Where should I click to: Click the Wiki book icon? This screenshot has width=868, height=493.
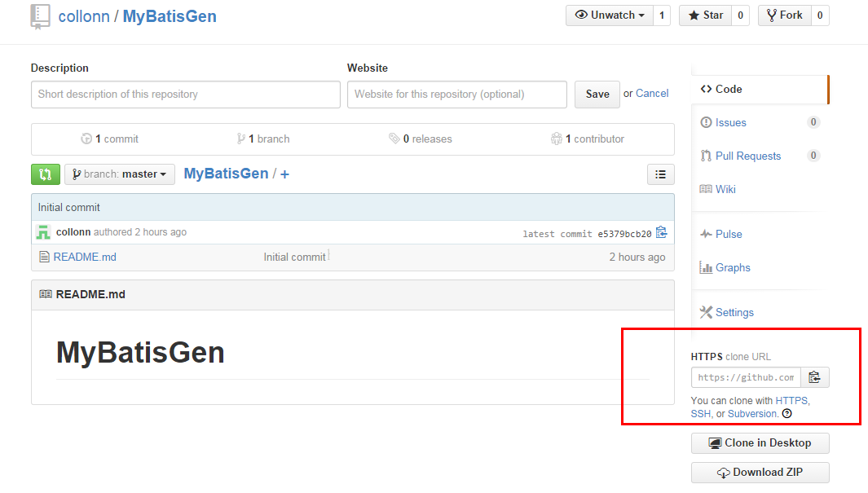pos(706,189)
